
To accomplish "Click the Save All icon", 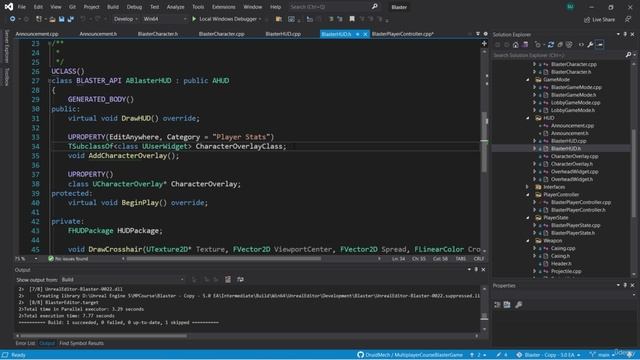I will tap(71, 19).
